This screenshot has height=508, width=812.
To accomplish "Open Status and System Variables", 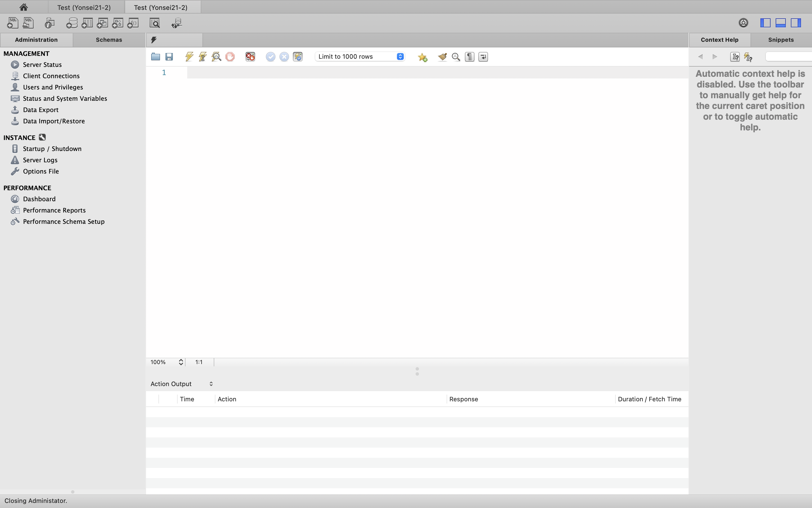I will click(x=65, y=98).
